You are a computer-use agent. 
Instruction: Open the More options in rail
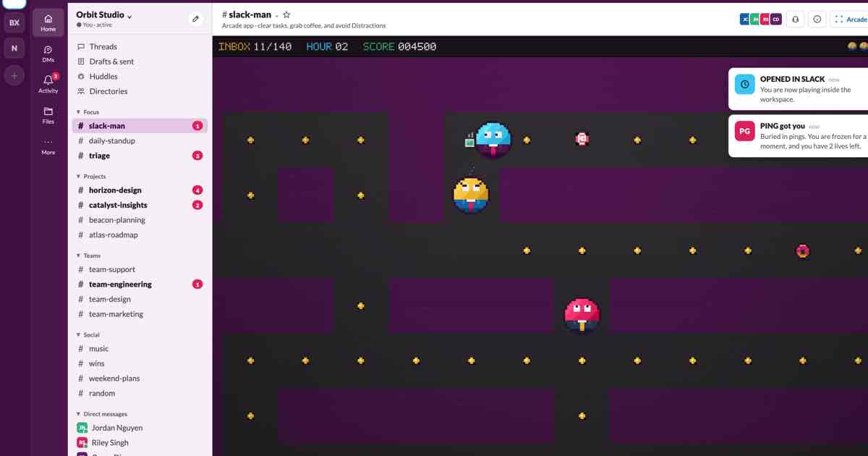coord(48,146)
